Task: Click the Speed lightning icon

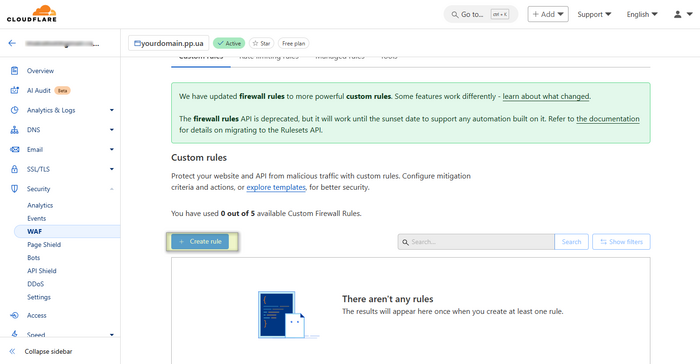Action: coord(14,334)
